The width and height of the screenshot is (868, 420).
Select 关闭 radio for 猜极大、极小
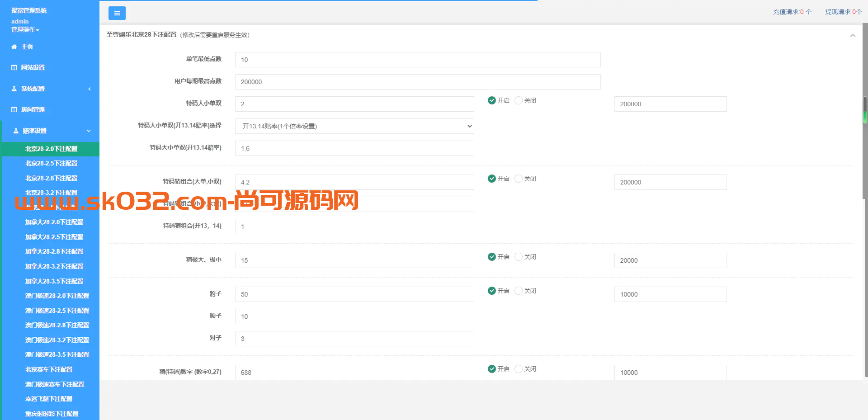point(519,257)
